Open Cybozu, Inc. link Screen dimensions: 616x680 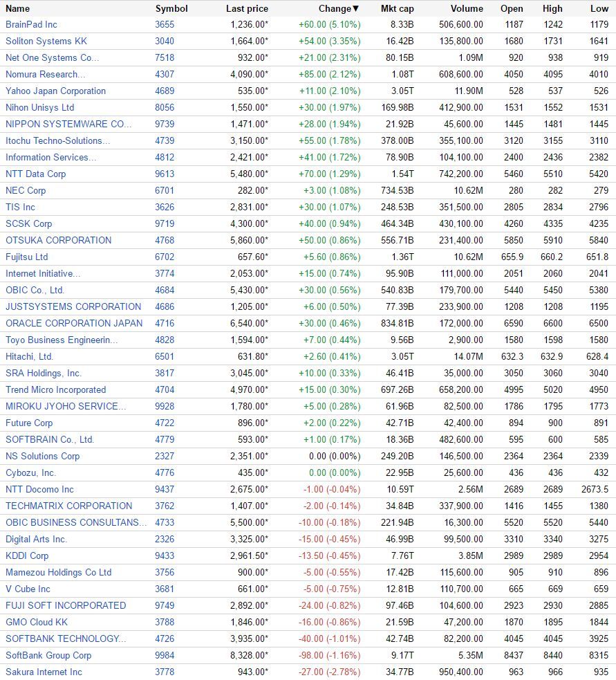pos(31,472)
